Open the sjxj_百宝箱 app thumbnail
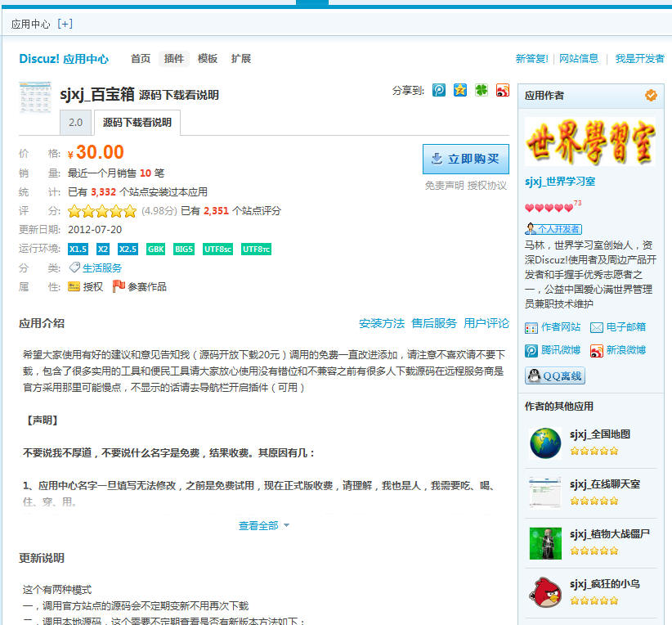Screen dimensions: 672x625 35,97
